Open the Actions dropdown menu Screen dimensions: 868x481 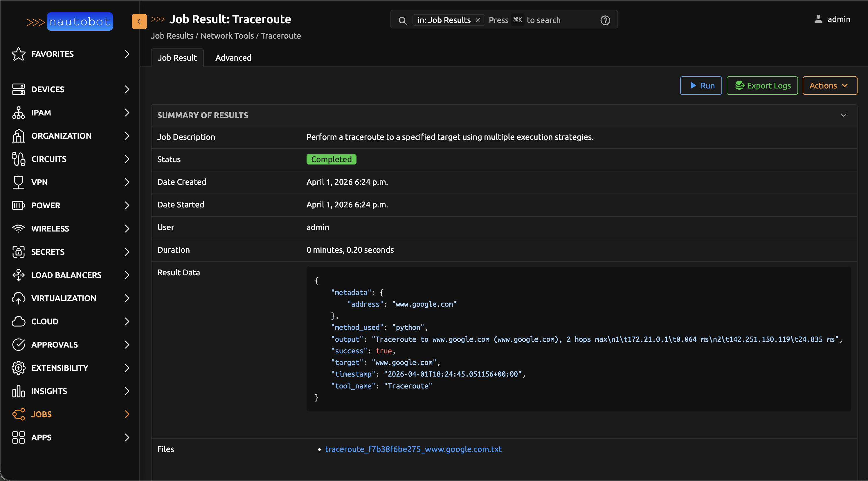[x=829, y=86]
